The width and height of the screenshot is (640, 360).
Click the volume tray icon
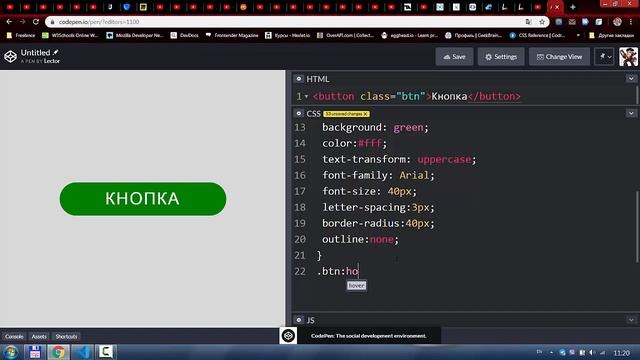(x=592, y=352)
